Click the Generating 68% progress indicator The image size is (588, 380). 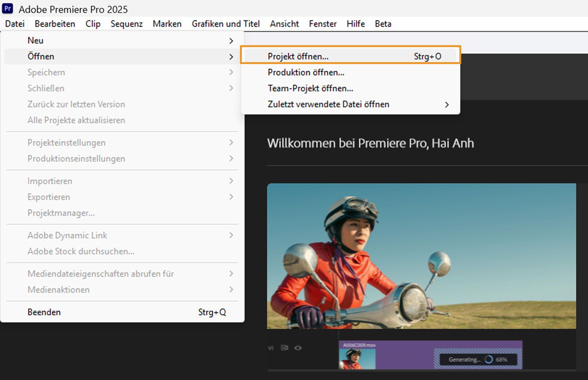point(478,359)
